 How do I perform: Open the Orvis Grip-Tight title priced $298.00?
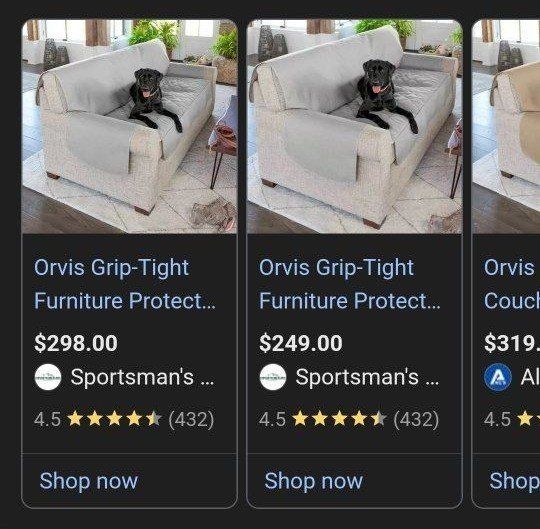125,284
